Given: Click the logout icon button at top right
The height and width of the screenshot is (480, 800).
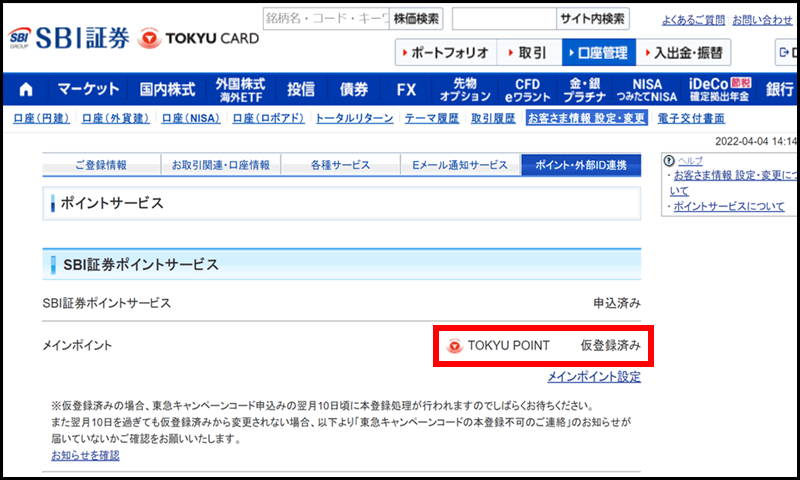Looking at the screenshot, I should click(x=787, y=52).
